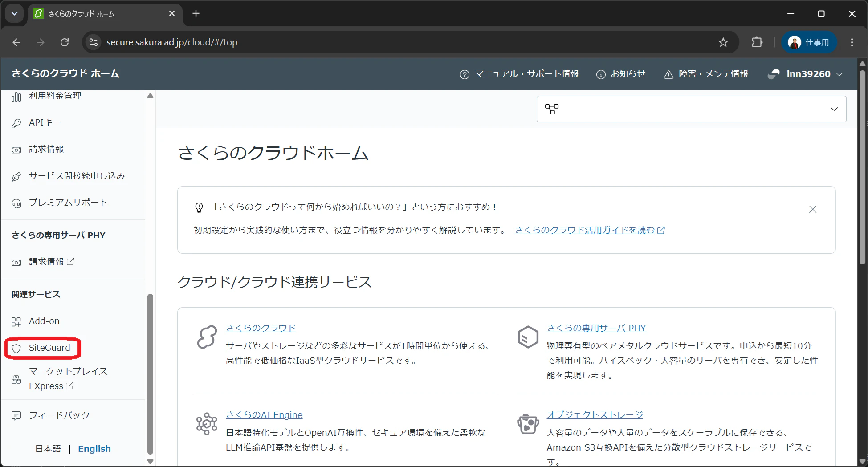Switch language to 日本語
The width and height of the screenshot is (868, 467).
point(48,449)
